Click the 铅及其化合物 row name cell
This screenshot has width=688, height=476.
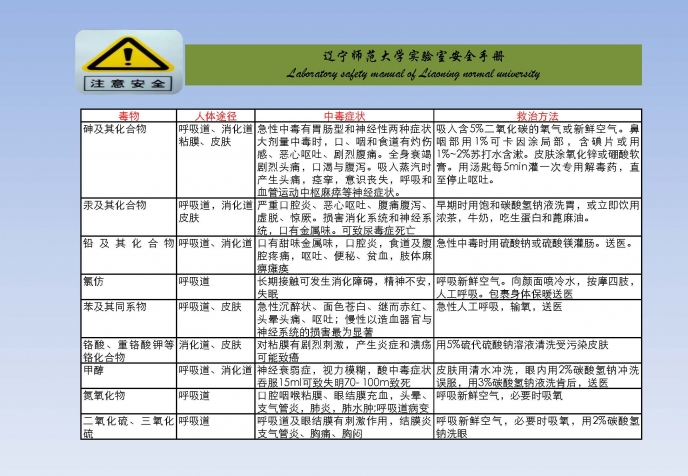point(128,243)
